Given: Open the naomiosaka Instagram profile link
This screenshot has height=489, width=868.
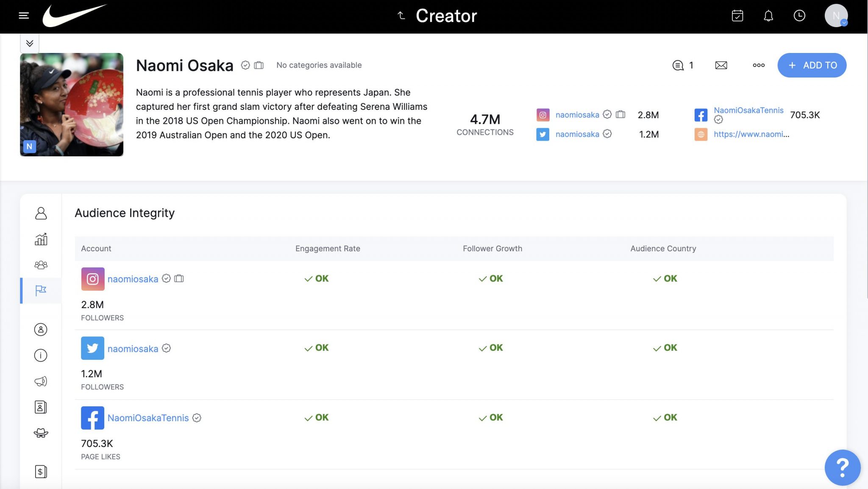Looking at the screenshot, I should [577, 114].
